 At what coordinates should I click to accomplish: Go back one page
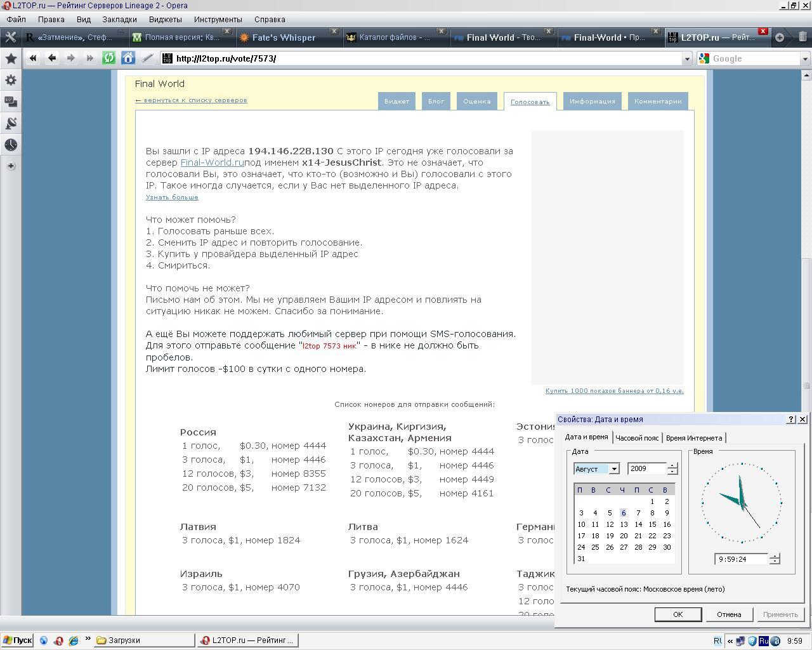coord(52,58)
